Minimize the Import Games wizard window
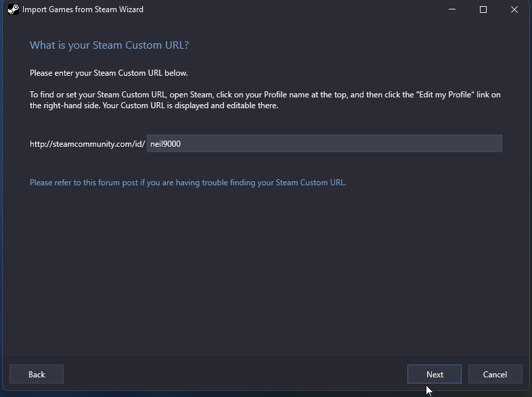The image size is (532, 397). pyautogui.click(x=452, y=9)
